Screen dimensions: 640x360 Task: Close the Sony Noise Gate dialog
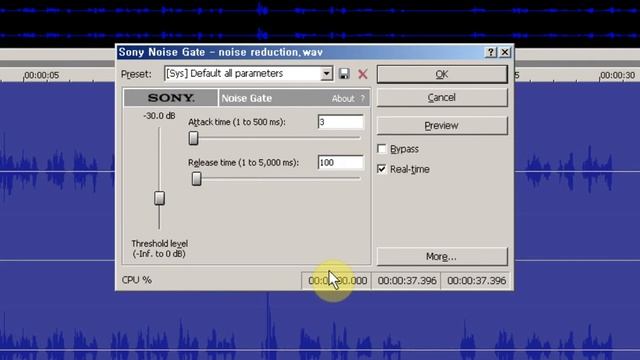click(x=505, y=52)
